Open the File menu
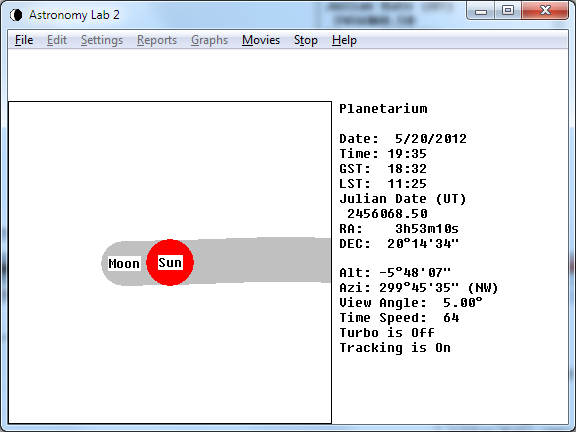 (24, 40)
